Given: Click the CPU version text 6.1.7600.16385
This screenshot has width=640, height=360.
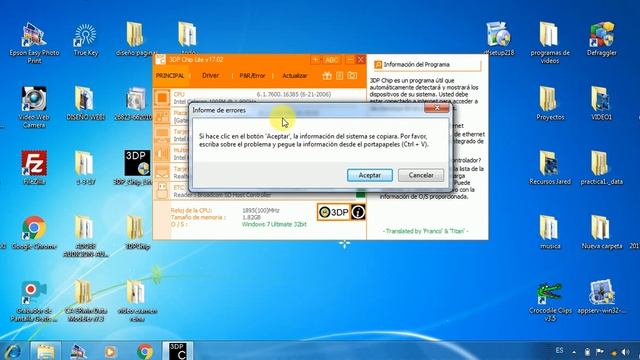Looking at the screenshot, I should (294, 94).
